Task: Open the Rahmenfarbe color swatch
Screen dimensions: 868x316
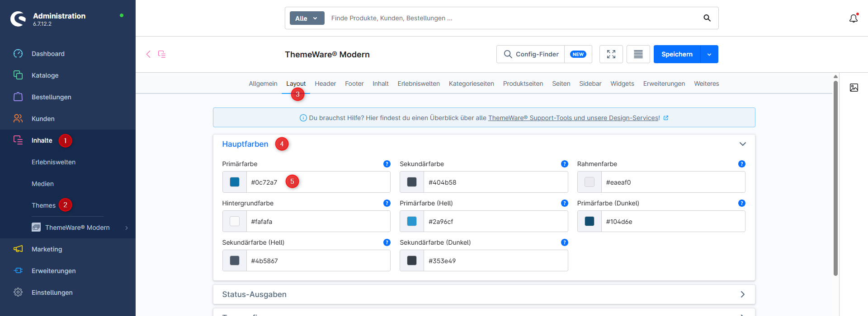Action: coord(590,182)
